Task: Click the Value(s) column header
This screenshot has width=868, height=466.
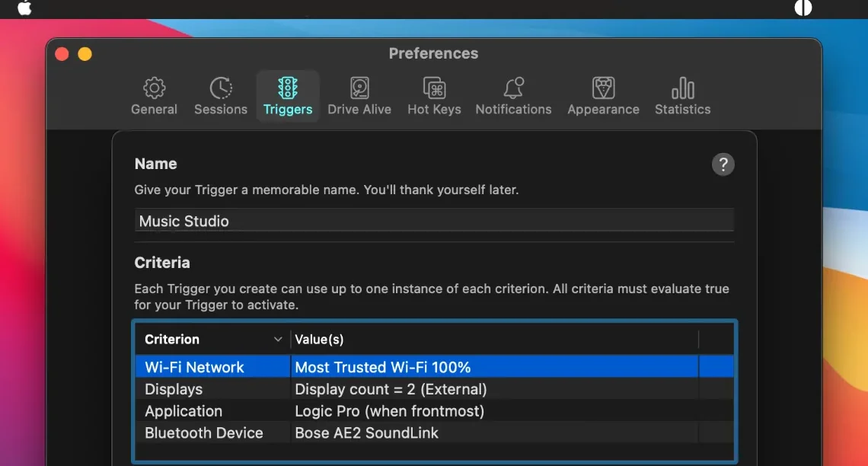Action: pyautogui.click(x=495, y=340)
